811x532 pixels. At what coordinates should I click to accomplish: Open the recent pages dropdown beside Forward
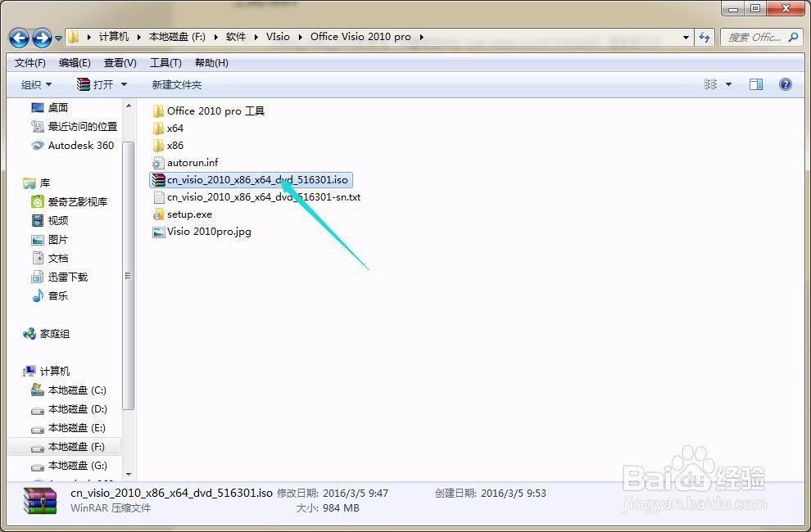pos(58,38)
